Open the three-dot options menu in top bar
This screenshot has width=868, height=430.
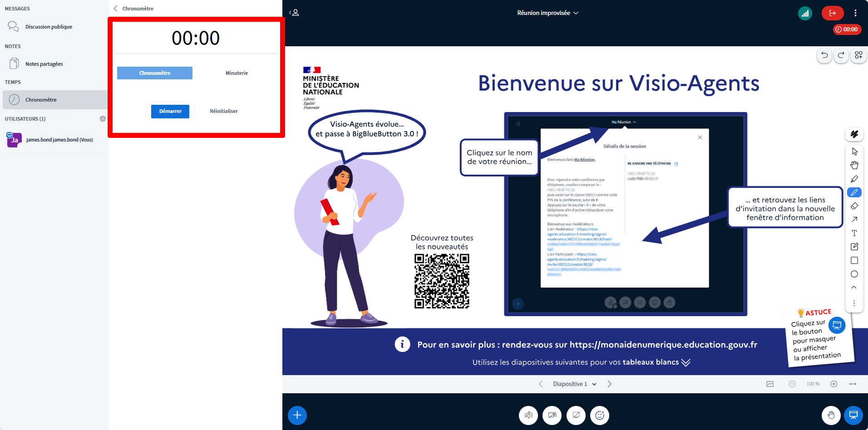click(x=855, y=13)
